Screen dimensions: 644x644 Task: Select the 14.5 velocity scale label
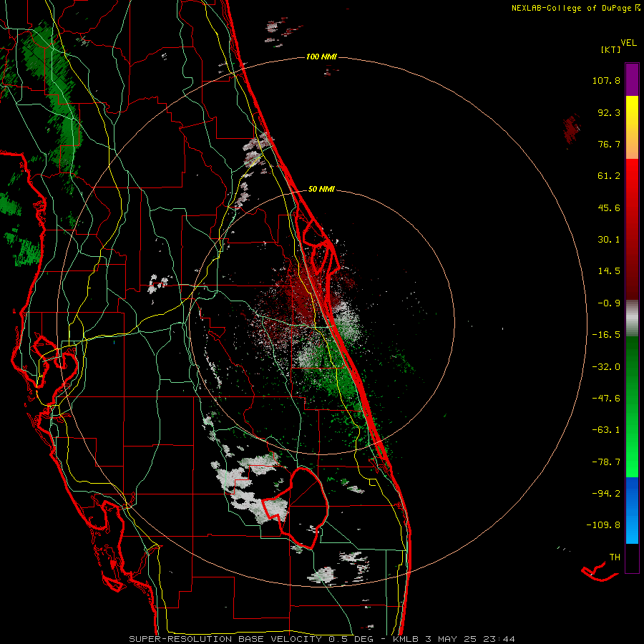pyautogui.click(x=609, y=271)
